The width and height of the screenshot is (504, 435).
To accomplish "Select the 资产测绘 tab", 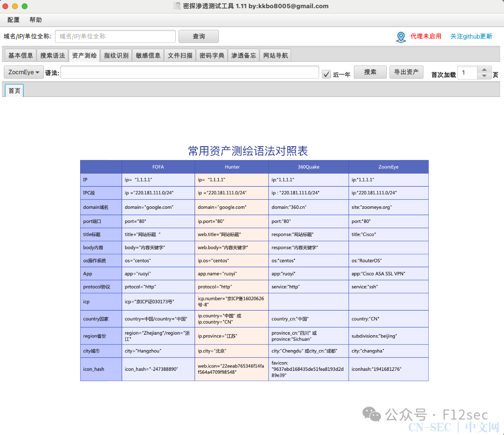I will (x=84, y=55).
